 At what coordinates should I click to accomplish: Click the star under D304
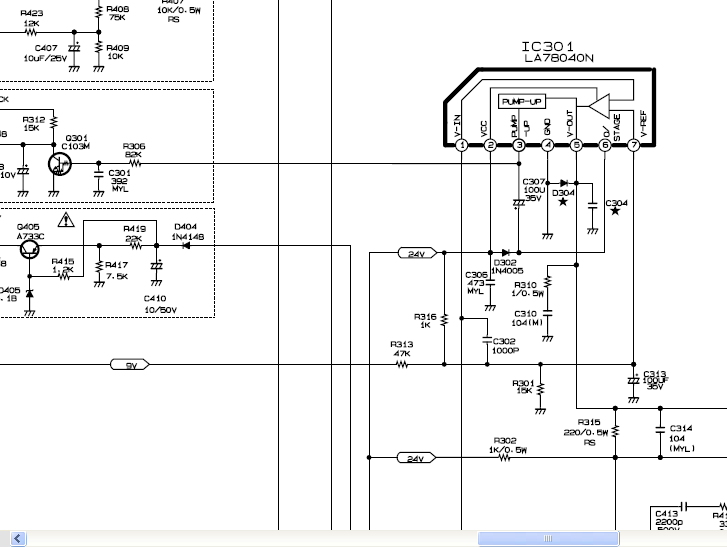click(563, 202)
